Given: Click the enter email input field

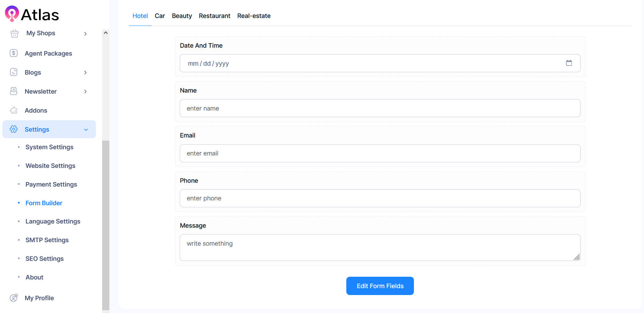Looking at the screenshot, I should click(380, 153).
